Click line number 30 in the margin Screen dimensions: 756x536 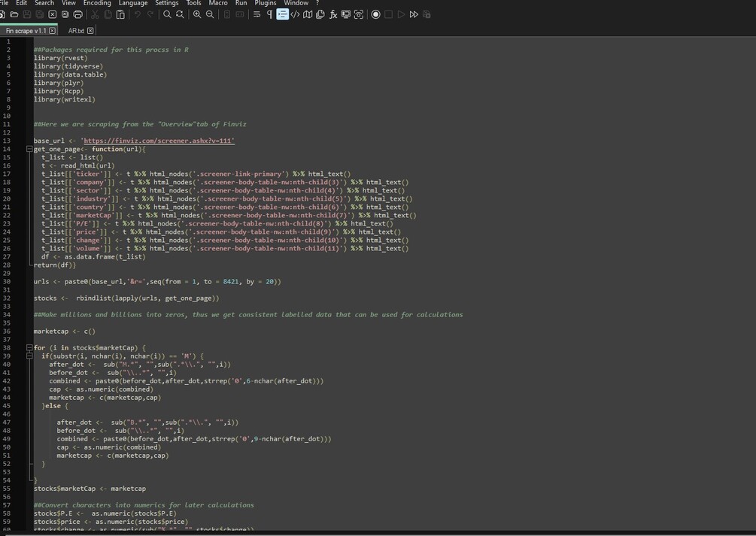click(7, 281)
